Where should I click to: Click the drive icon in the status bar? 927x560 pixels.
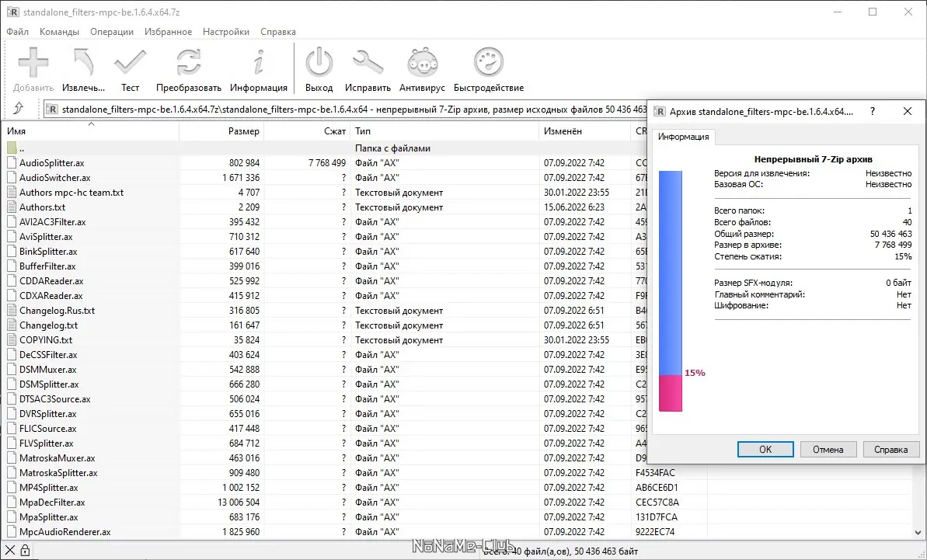point(10,551)
